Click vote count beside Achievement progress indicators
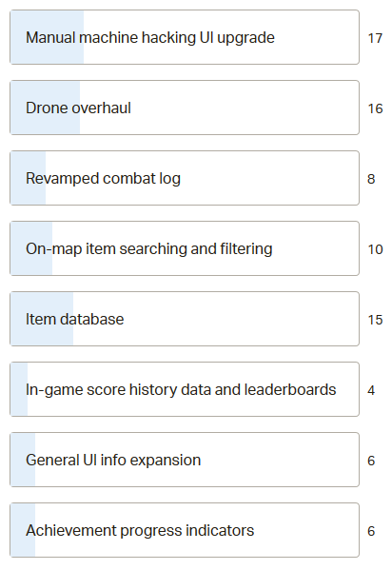 (x=371, y=531)
